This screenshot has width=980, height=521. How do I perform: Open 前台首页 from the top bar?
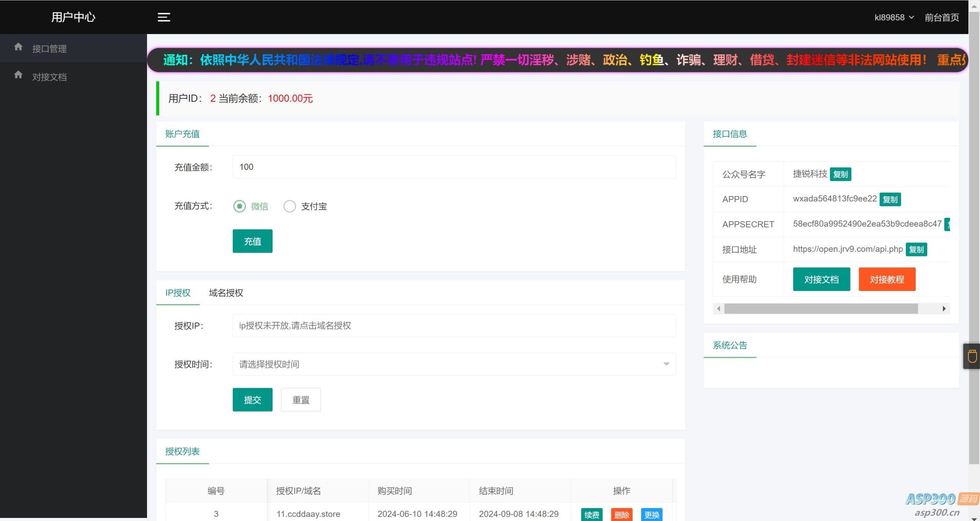(942, 17)
